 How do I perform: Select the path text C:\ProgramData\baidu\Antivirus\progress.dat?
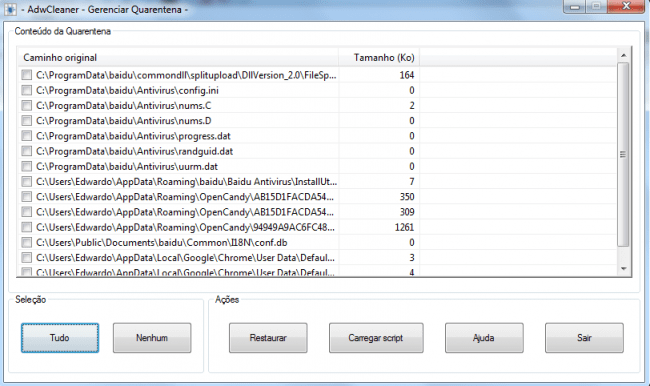pyautogui.click(x=133, y=136)
